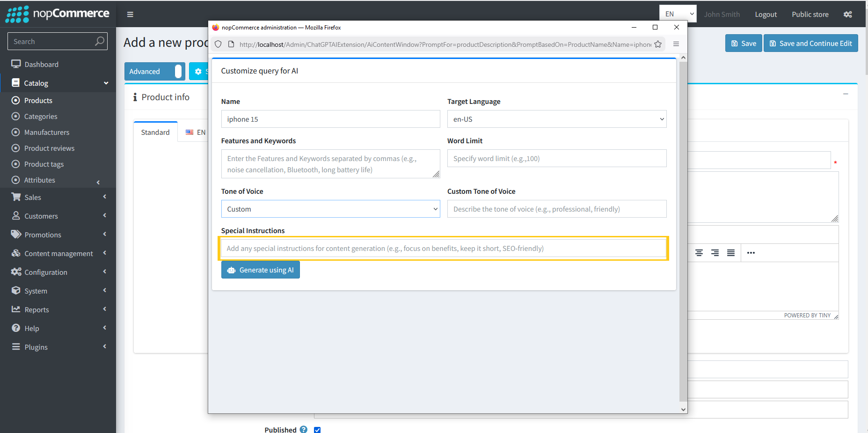The width and height of the screenshot is (868, 433).
Task: Select Products in the Catalog menu
Action: click(x=38, y=100)
